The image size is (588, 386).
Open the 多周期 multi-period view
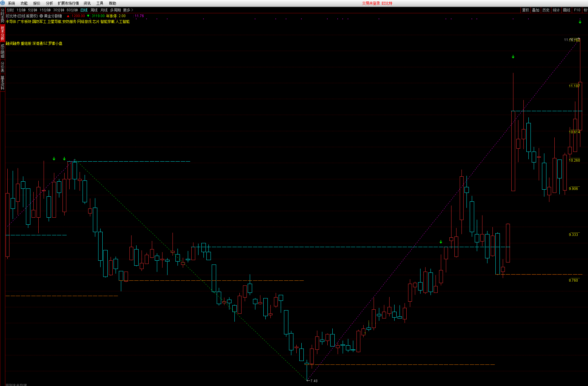(116, 10)
